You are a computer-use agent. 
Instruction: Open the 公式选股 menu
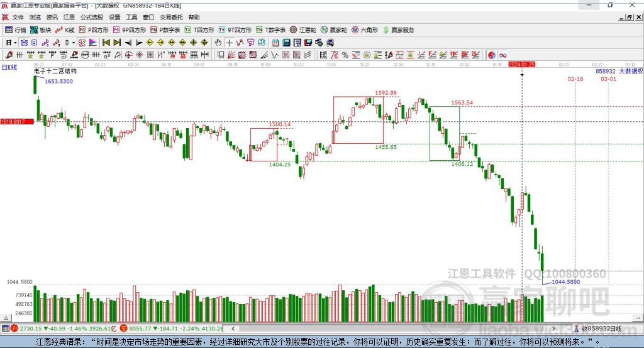92,17
